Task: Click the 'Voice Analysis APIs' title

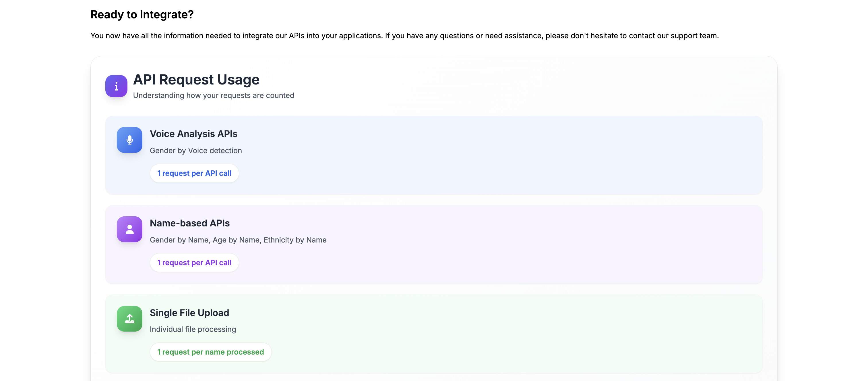Action: pos(193,134)
